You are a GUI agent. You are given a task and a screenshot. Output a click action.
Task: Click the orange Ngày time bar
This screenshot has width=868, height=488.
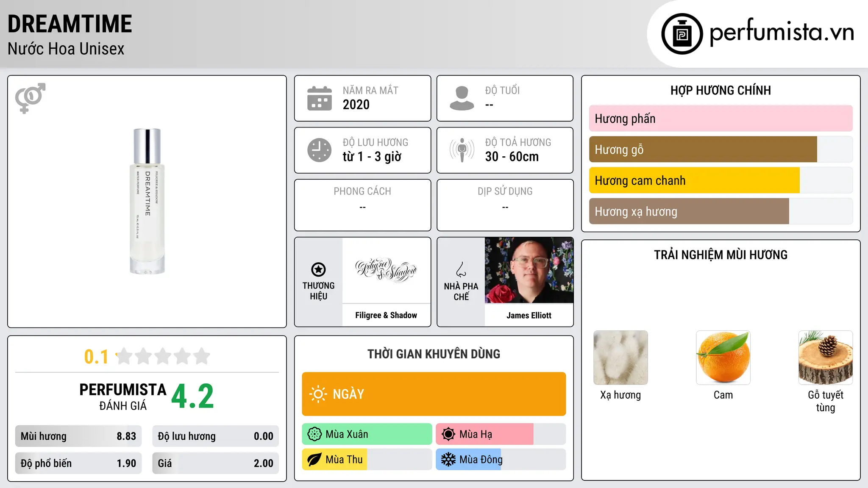(x=434, y=394)
